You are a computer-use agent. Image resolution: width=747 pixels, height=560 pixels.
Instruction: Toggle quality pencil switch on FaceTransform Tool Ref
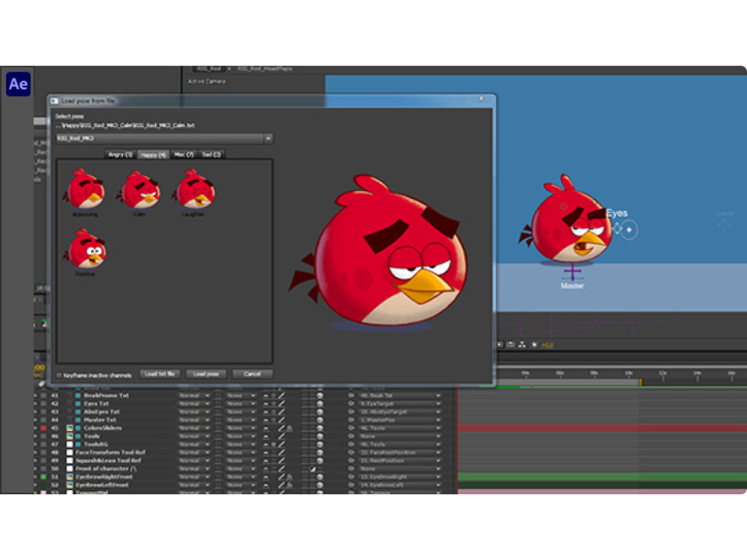pyautogui.click(x=281, y=452)
